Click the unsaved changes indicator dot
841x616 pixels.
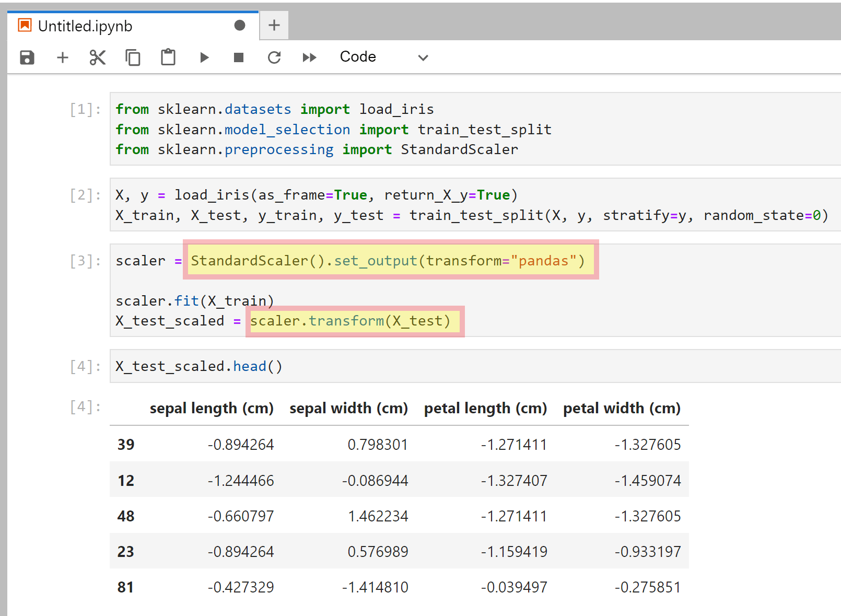coord(240,25)
